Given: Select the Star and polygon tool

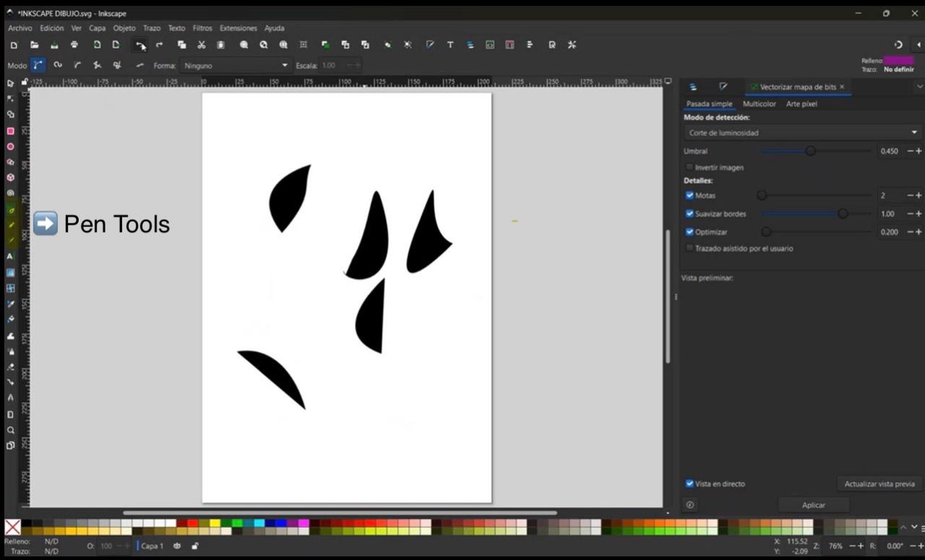Looking at the screenshot, I should click(10, 162).
